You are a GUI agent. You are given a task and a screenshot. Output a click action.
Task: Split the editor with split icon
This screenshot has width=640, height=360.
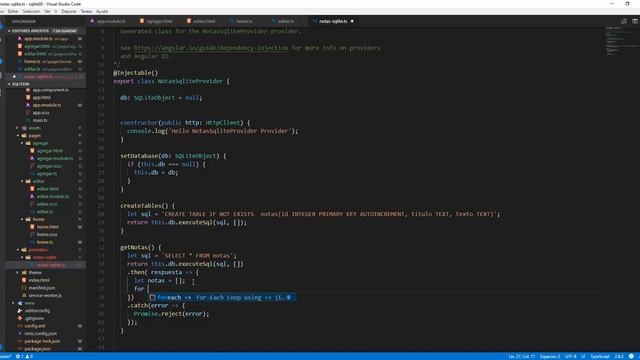click(635, 21)
